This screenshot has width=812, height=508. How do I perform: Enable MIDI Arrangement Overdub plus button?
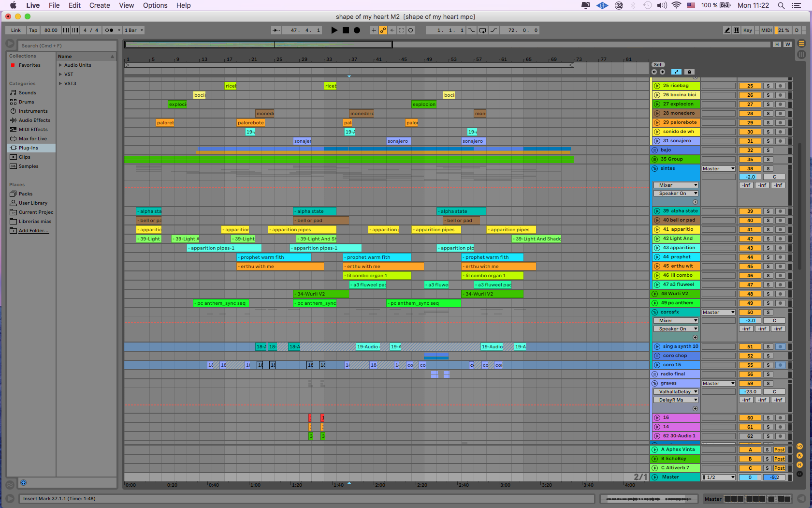[374, 30]
